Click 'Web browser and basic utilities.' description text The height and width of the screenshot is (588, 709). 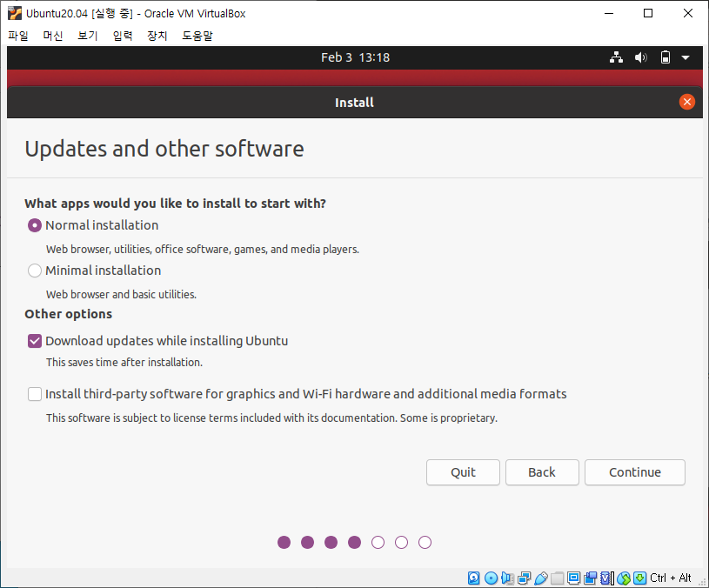point(121,294)
